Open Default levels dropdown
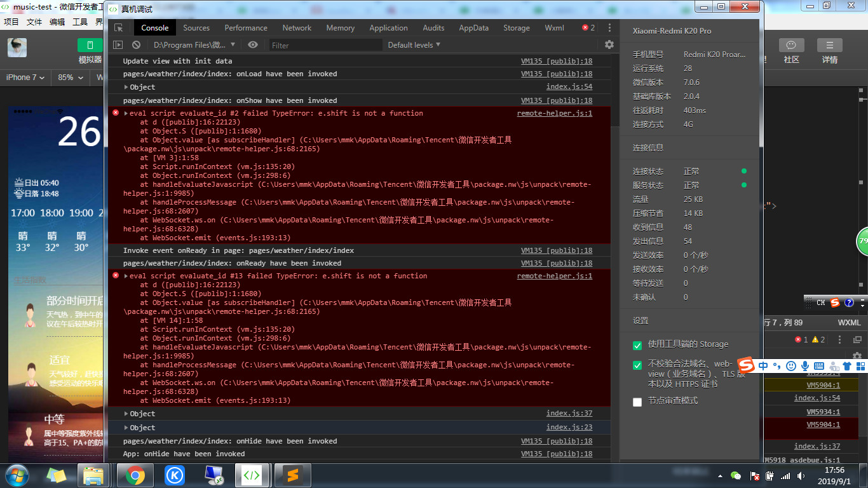This screenshot has width=868, height=488. 414,45
